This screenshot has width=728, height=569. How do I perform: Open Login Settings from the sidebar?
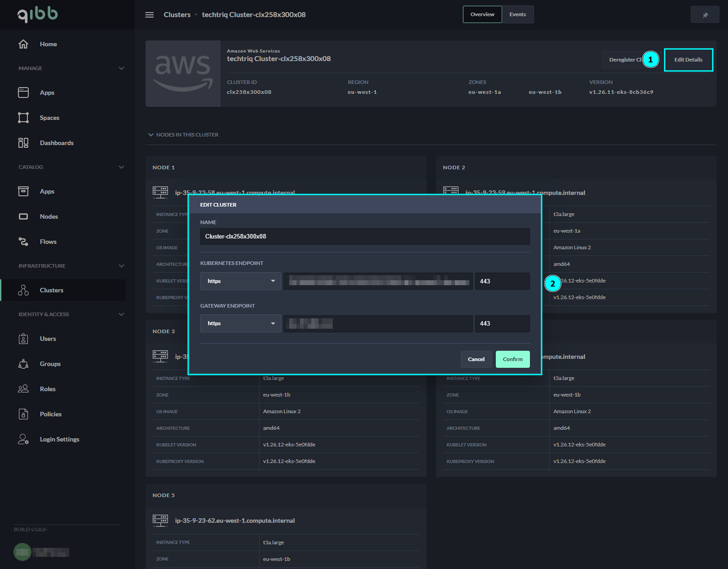click(23, 439)
